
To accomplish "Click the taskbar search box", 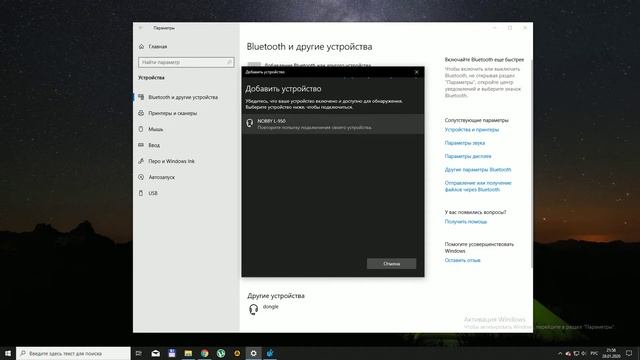I will pos(73,353).
